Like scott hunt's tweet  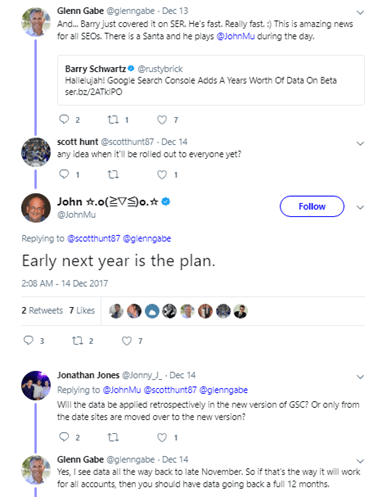click(162, 174)
